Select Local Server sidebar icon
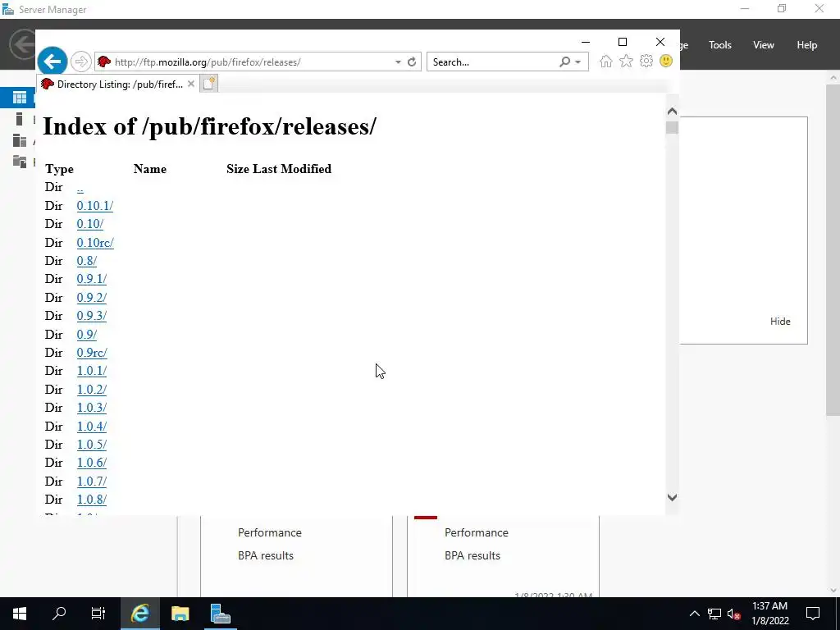This screenshot has width=840, height=630. point(20,119)
